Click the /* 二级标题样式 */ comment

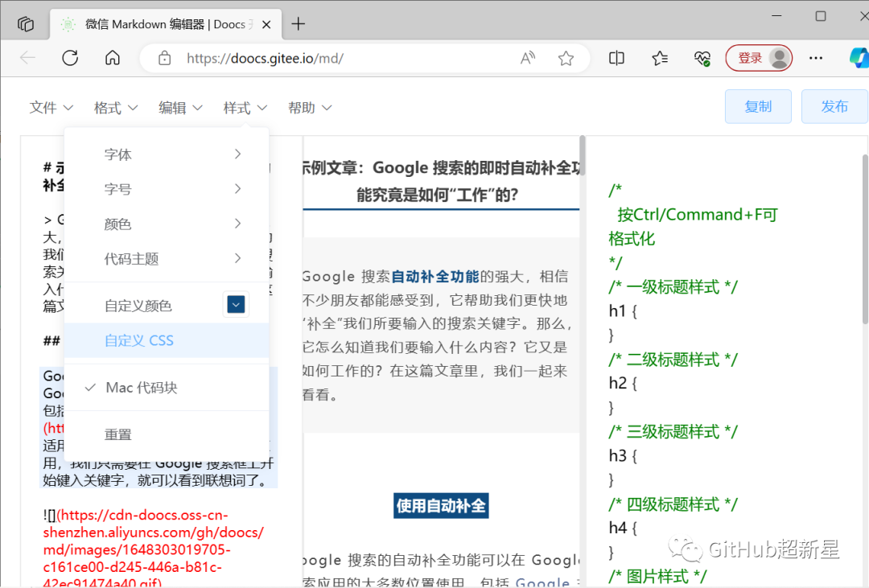pyautogui.click(x=673, y=359)
